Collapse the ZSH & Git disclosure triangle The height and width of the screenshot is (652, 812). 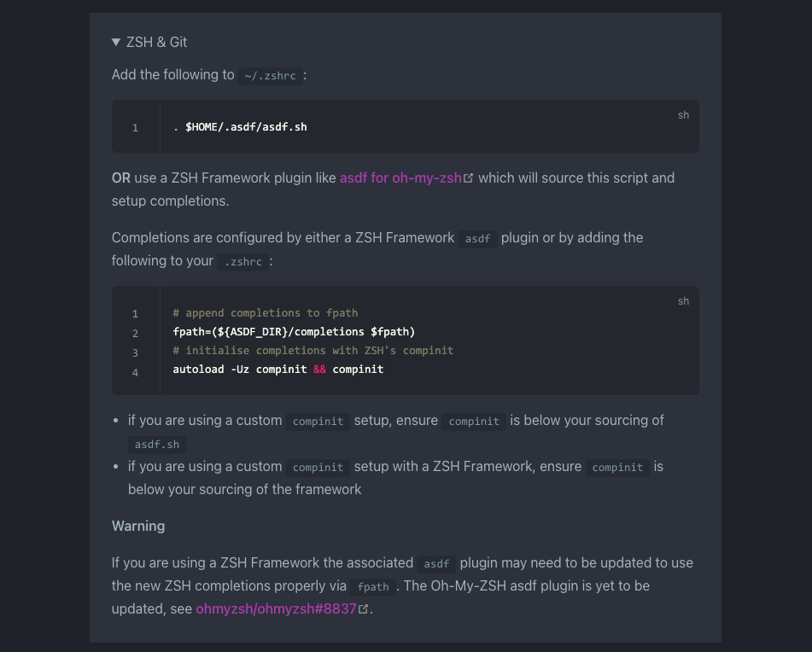click(116, 42)
